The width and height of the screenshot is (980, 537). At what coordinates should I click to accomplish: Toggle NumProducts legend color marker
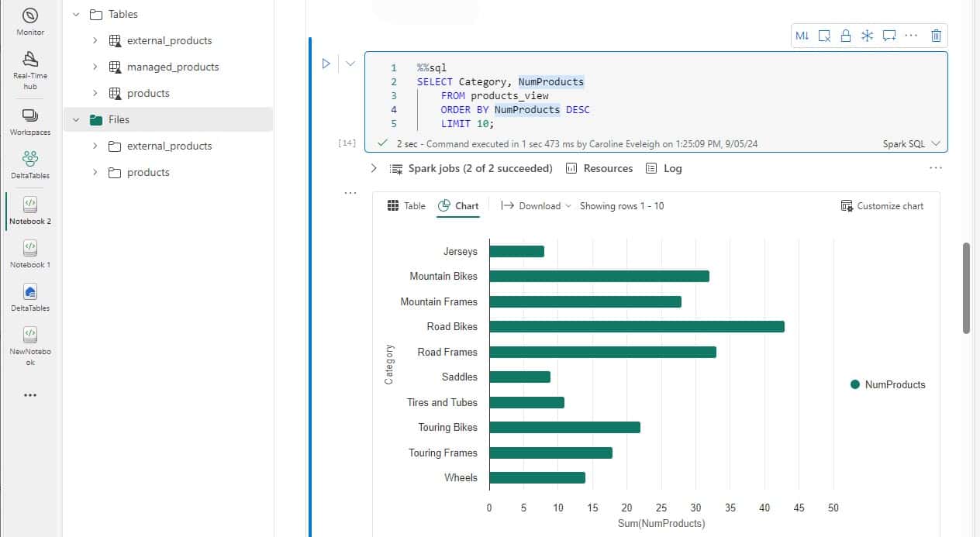point(855,384)
